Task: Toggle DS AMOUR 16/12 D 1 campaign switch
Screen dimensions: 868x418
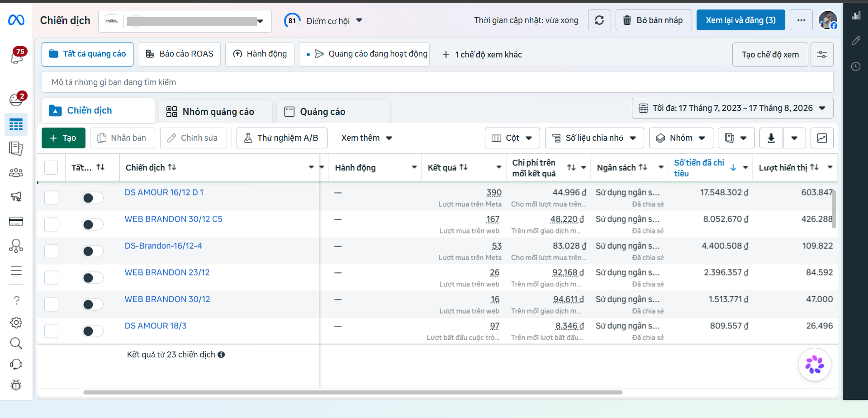Action: pos(92,198)
